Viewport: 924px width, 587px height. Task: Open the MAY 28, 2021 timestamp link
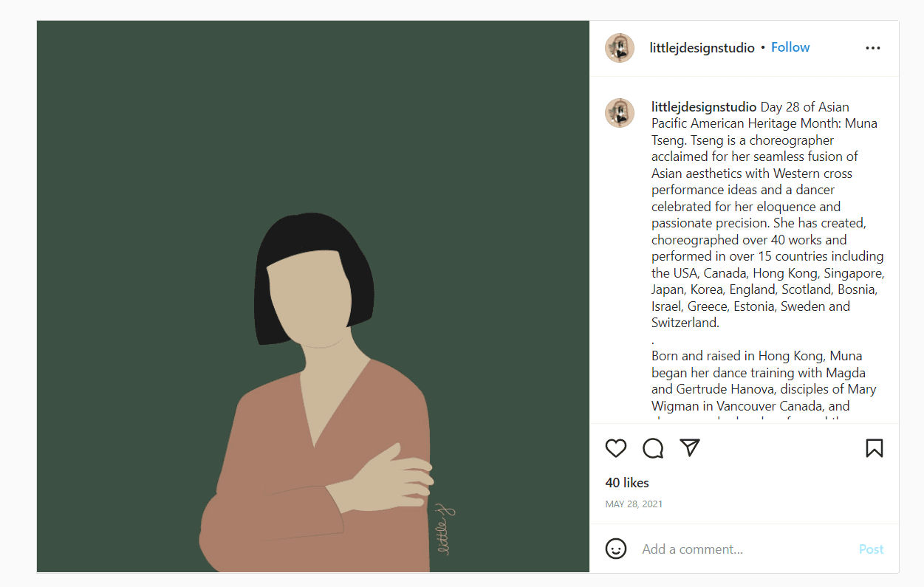click(x=634, y=504)
